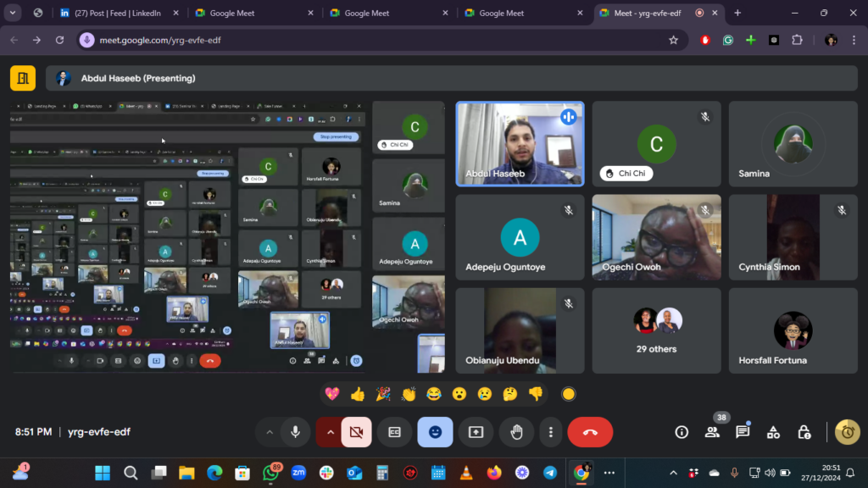Open host controls lock icon
Viewport: 868px width, 488px height.
(x=804, y=432)
